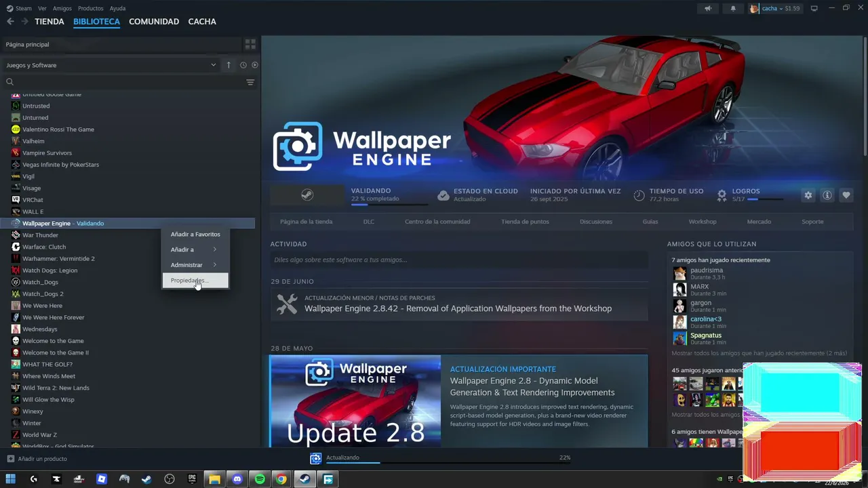Click the Warface: Clutch game icon
The height and width of the screenshot is (488, 868).
[x=16, y=247]
